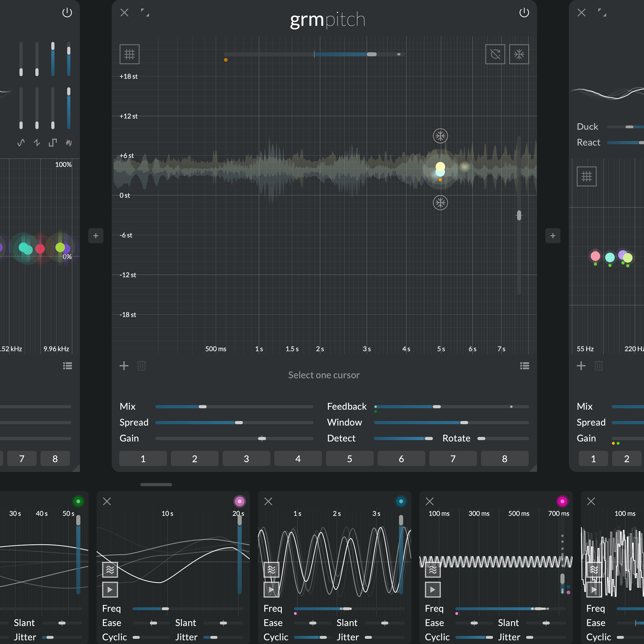
Task: Select preset slot 6 in grmpitch
Action: point(401,459)
